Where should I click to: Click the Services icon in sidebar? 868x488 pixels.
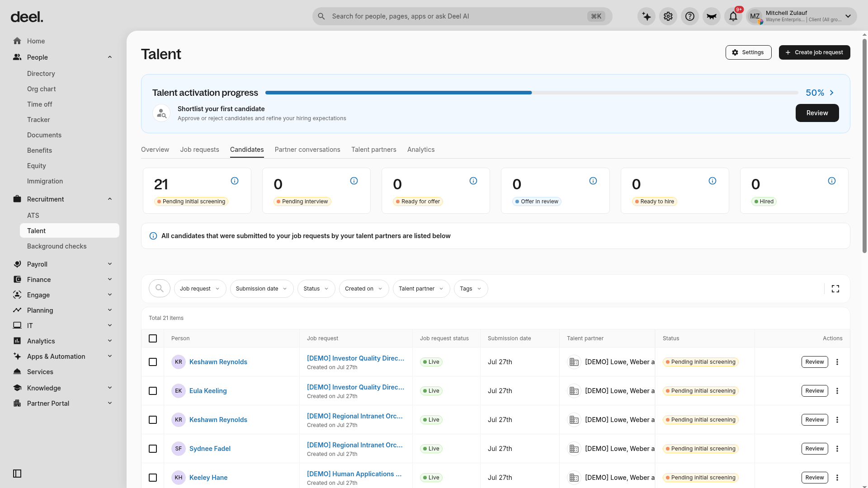click(17, 372)
